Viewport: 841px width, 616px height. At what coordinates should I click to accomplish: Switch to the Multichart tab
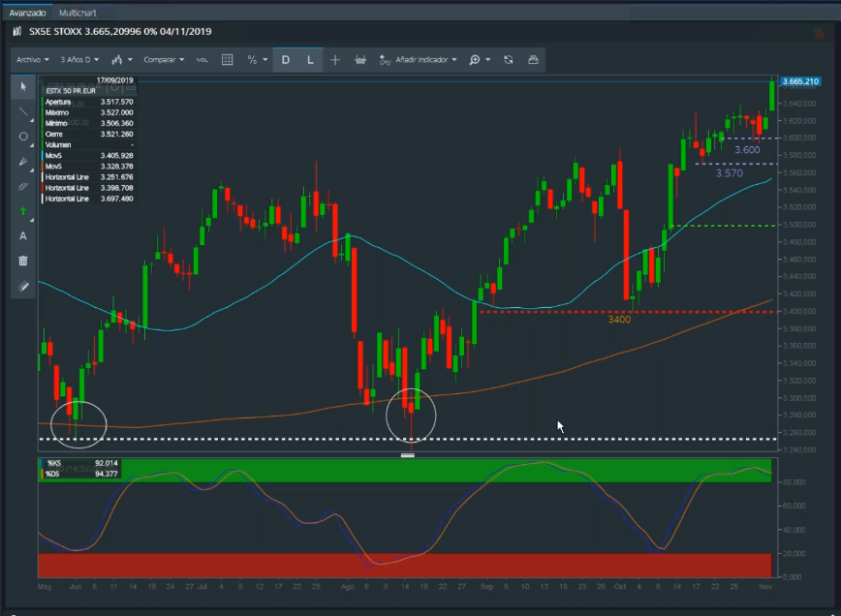[x=78, y=14]
